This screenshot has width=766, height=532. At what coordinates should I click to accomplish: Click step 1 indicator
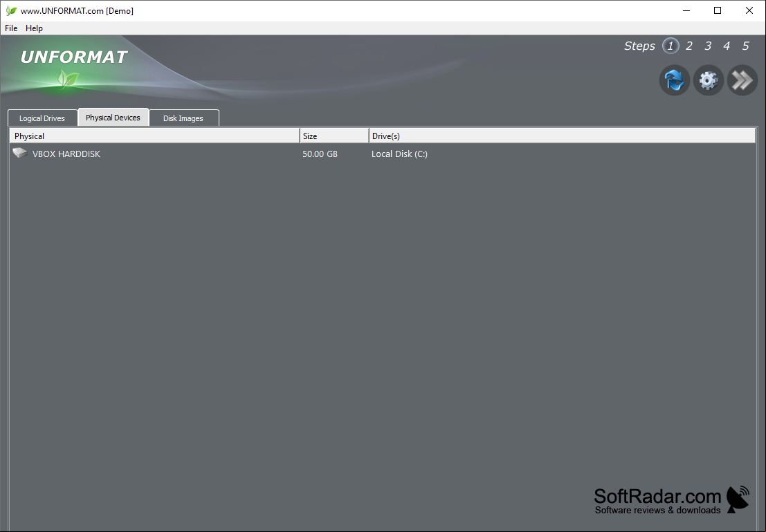(671, 46)
